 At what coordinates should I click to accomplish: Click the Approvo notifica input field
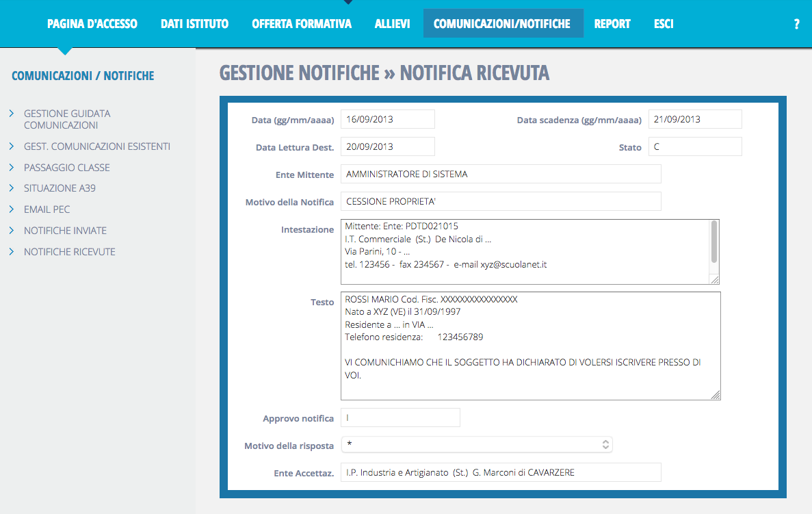pyautogui.click(x=400, y=417)
